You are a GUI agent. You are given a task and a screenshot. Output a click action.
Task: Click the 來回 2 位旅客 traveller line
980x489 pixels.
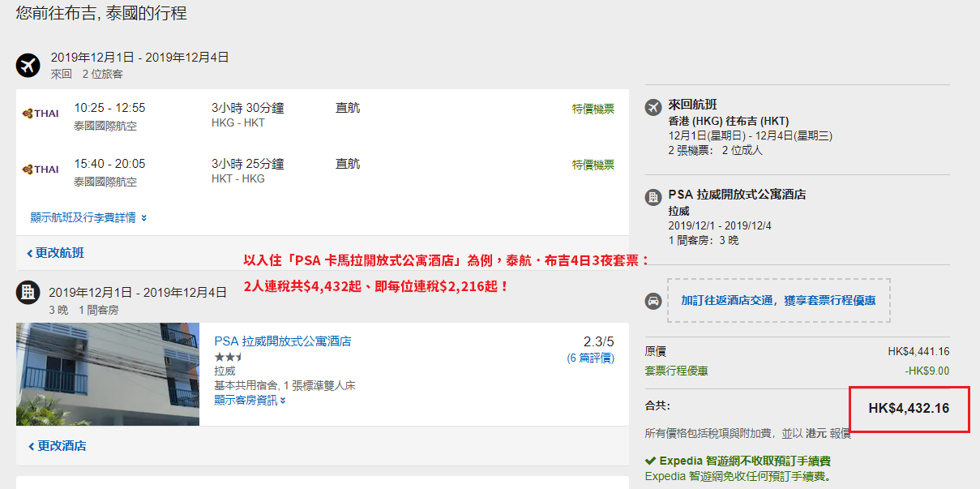(87, 74)
